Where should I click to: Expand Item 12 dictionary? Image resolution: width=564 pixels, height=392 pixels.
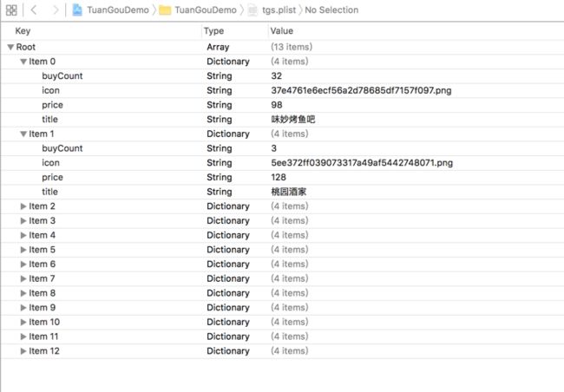(23, 351)
